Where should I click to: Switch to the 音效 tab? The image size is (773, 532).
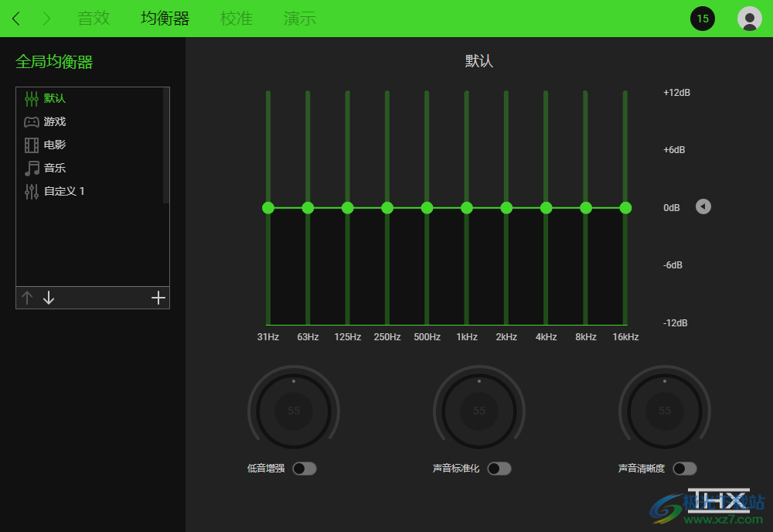click(x=94, y=19)
